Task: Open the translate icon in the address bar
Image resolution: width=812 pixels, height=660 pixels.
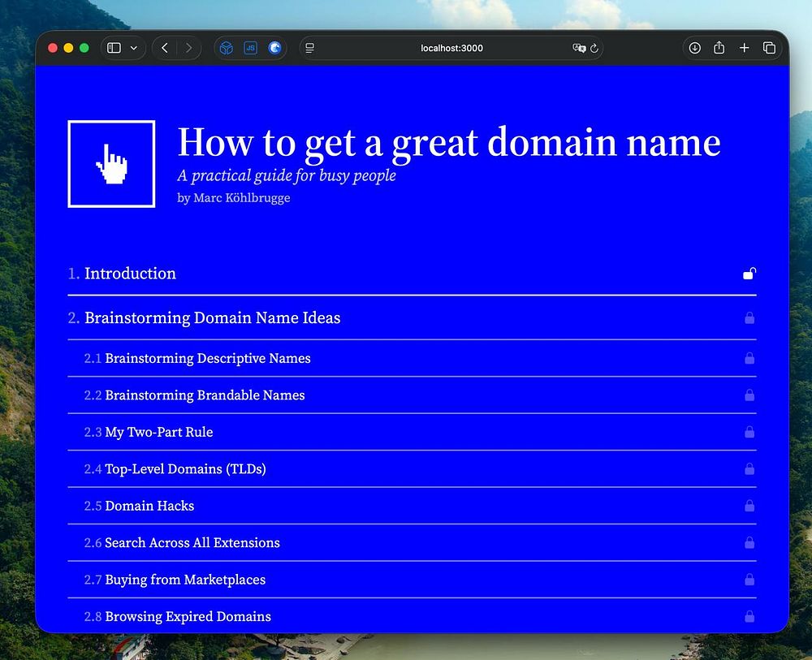Action: [579, 48]
